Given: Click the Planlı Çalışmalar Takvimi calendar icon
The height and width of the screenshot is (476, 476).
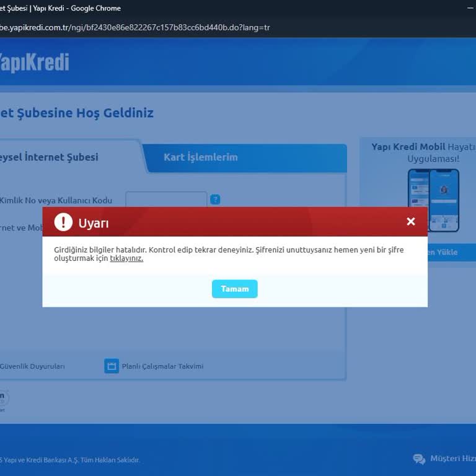Looking at the screenshot, I should [112, 366].
